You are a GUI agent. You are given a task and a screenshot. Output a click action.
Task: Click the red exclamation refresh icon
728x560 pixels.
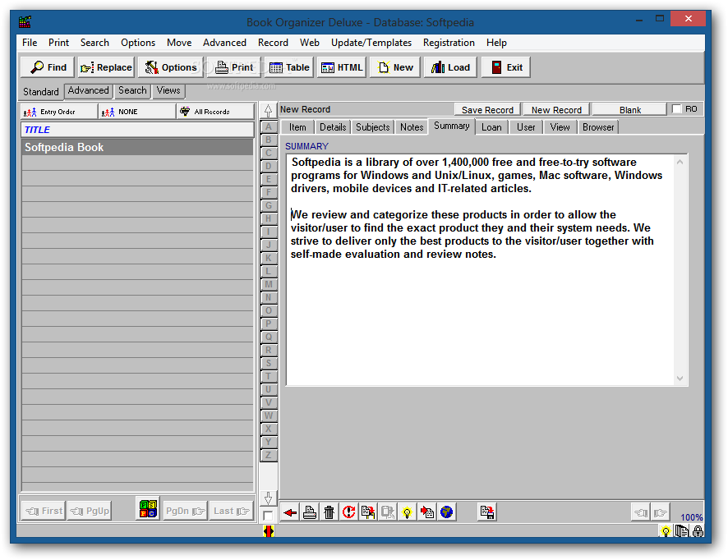click(x=348, y=512)
